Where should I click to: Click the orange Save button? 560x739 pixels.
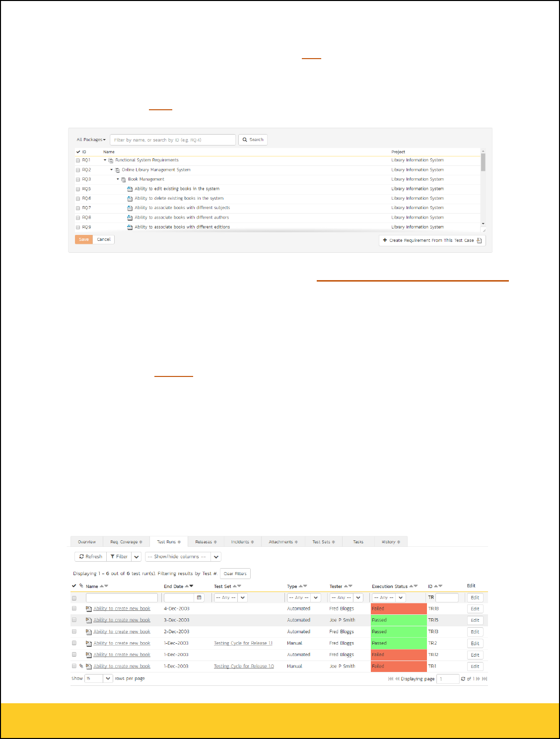pos(84,239)
